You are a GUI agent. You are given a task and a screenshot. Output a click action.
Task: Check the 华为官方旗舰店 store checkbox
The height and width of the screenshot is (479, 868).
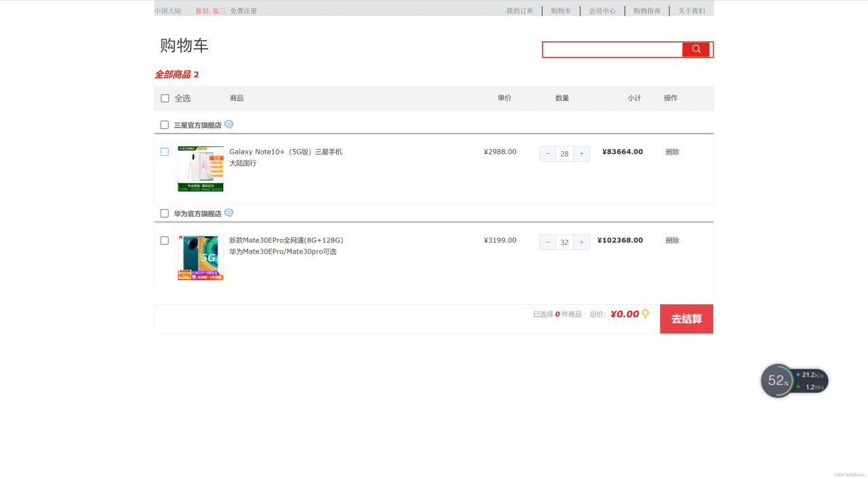point(164,213)
